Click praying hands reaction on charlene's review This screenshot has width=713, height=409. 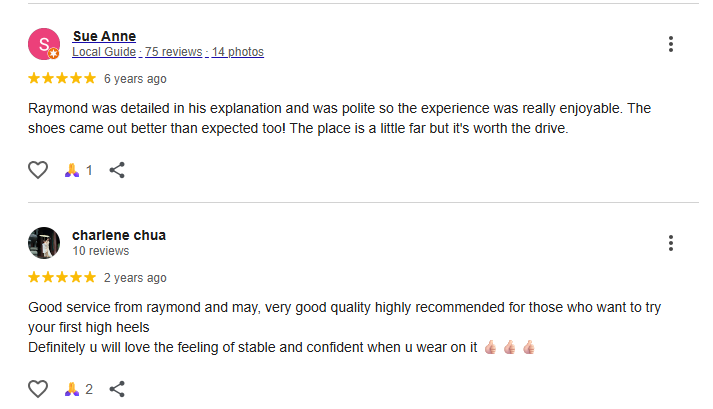[72, 389]
